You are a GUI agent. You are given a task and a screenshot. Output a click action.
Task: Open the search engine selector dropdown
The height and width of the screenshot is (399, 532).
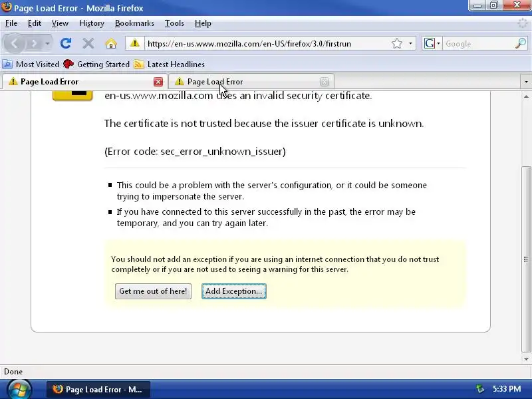(432, 43)
